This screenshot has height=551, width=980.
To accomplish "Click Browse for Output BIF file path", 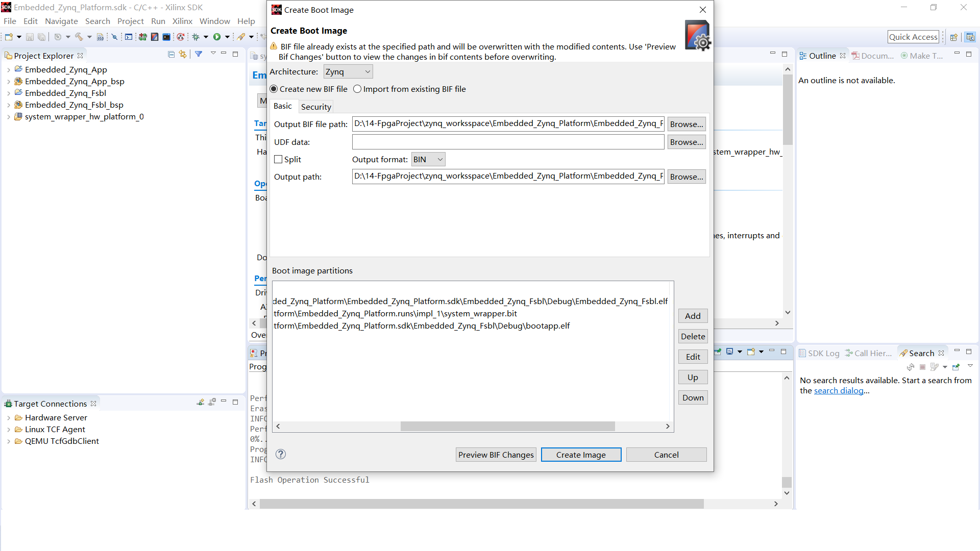I will pos(687,124).
